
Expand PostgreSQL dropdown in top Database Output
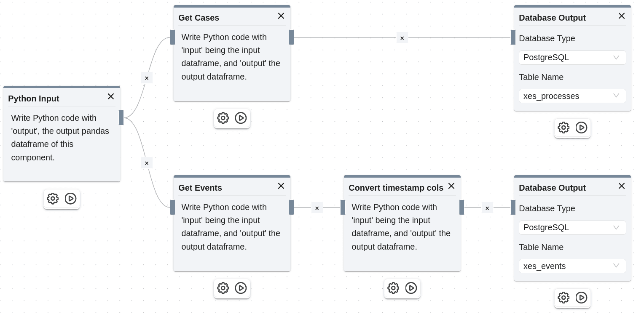click(x=572, y=58)
